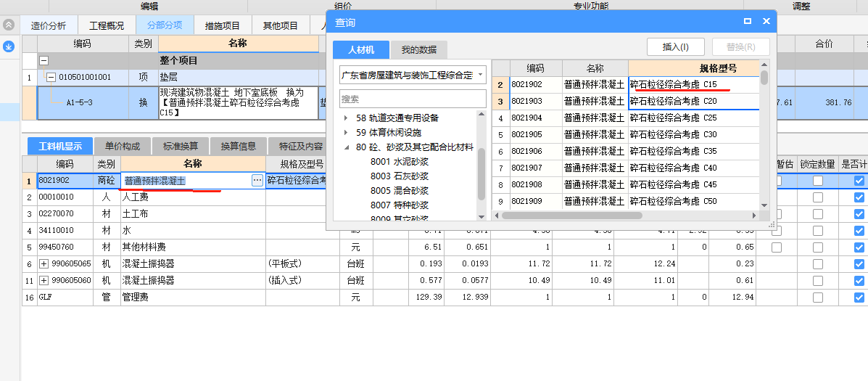Click the 插入(I) button
This screenshot has height=381, width=868.
coord(675,47)
